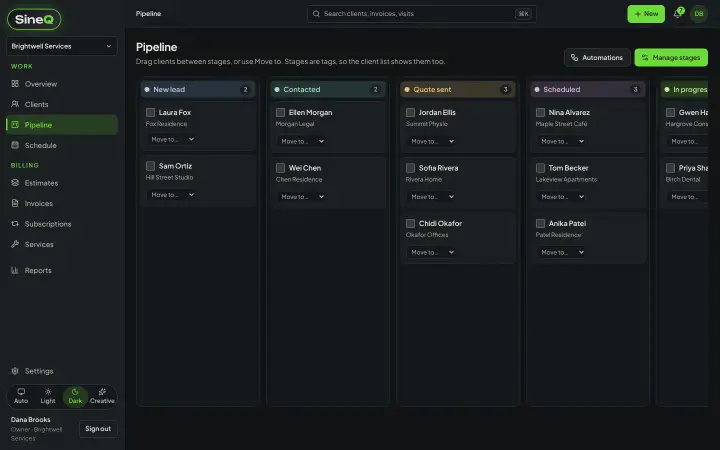Image resolution: width=720 pixels, height=450 pixels.
Task: Click the SineQ logo
Action: [x=34, y=19]
